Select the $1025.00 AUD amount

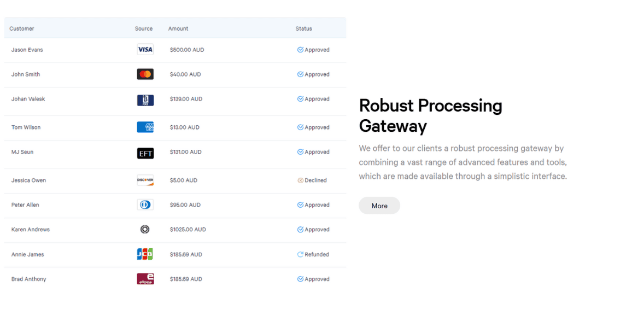click(x=188, y=230)
